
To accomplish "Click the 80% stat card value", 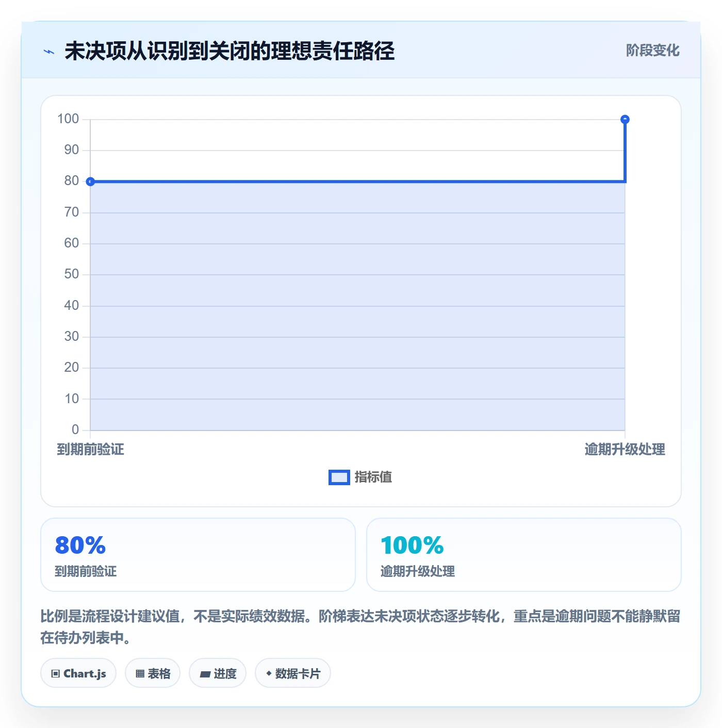I will [80, 545].
